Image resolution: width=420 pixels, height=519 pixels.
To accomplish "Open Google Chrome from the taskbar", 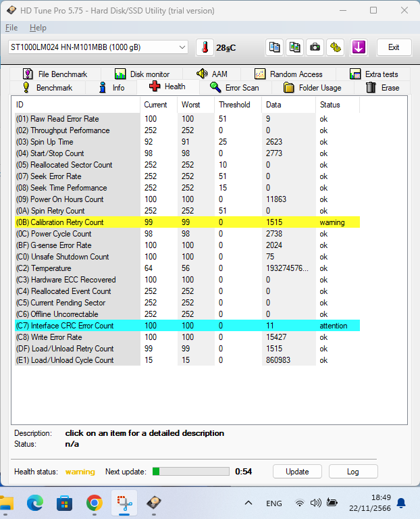I will (95, 503).
